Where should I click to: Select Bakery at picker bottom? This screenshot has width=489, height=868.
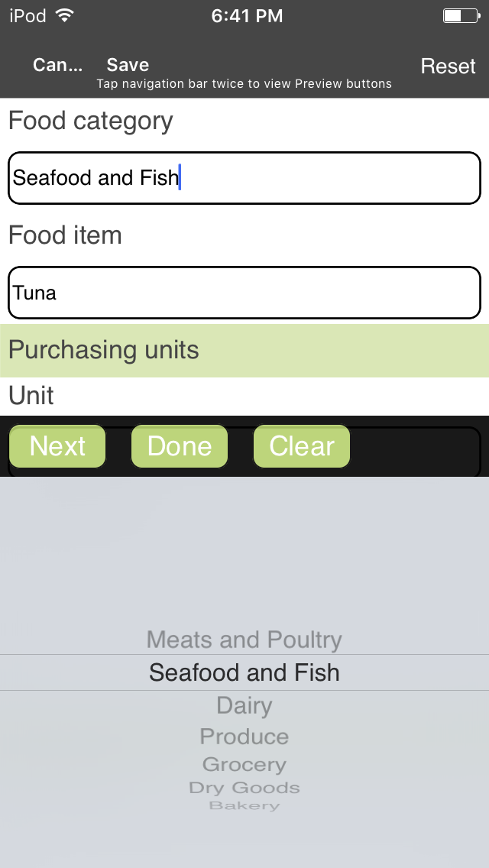tap(244, 805)
